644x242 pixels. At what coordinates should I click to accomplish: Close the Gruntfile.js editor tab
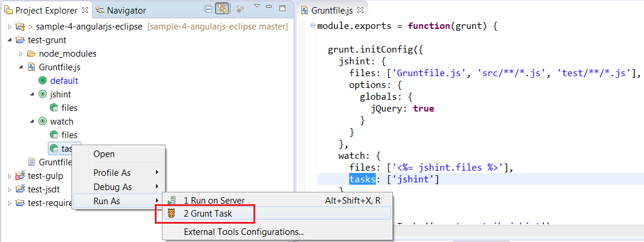(360, 10)
